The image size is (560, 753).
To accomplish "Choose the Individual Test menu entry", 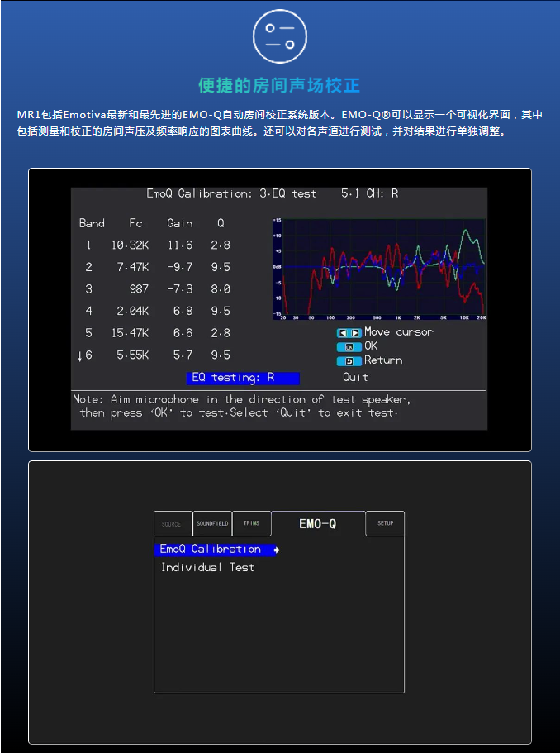I will pyautogui.click(x=207, y=568).
